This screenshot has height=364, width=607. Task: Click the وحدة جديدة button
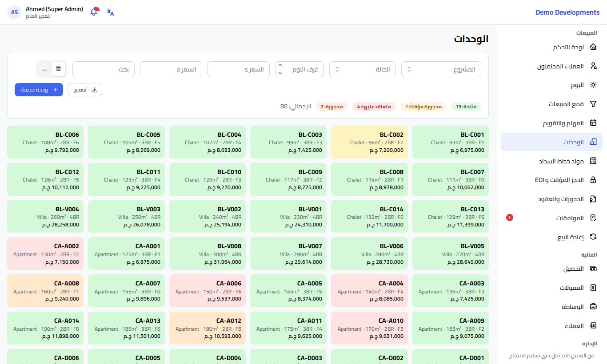click(39, 90)
